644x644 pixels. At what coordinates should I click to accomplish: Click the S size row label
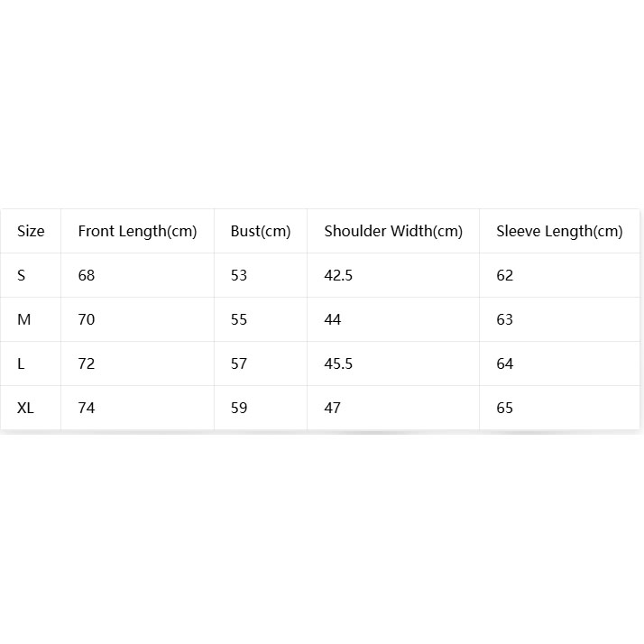[x=22, y=275]
